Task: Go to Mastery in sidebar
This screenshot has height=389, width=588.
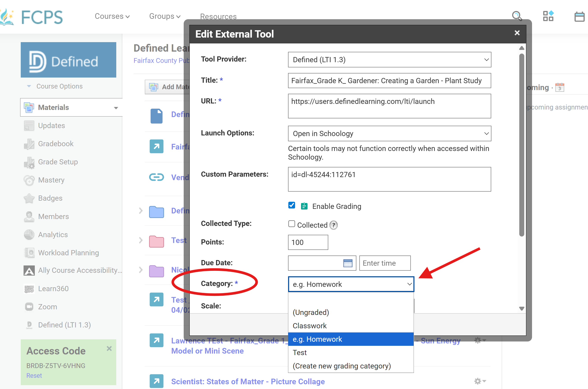Action: tap(51, 180)
